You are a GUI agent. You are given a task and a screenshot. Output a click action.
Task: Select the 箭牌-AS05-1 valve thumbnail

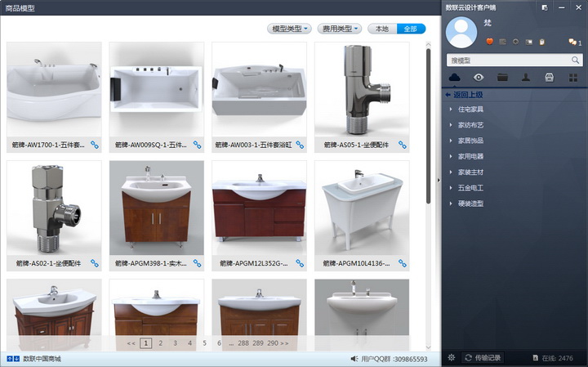pos(362,89)
